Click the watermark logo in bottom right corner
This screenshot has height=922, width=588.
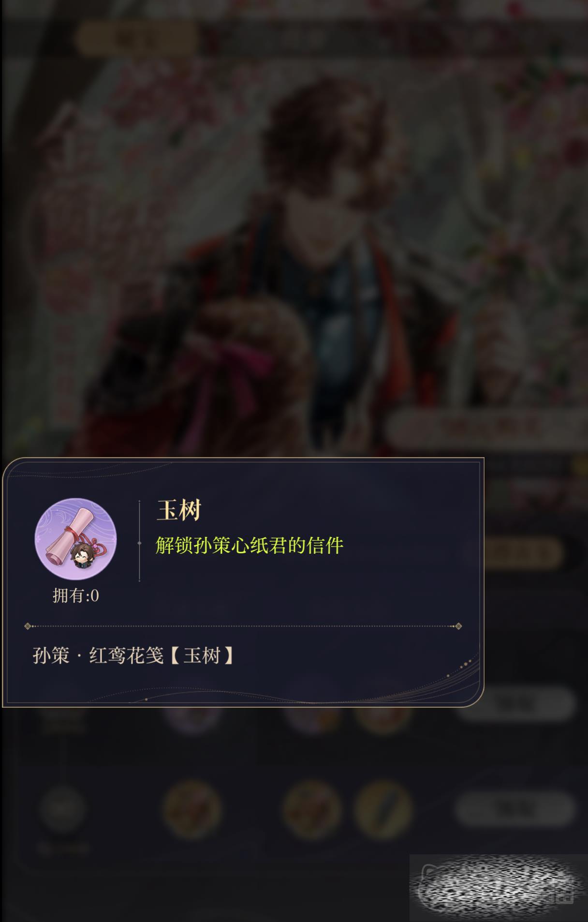pos(499,888)
